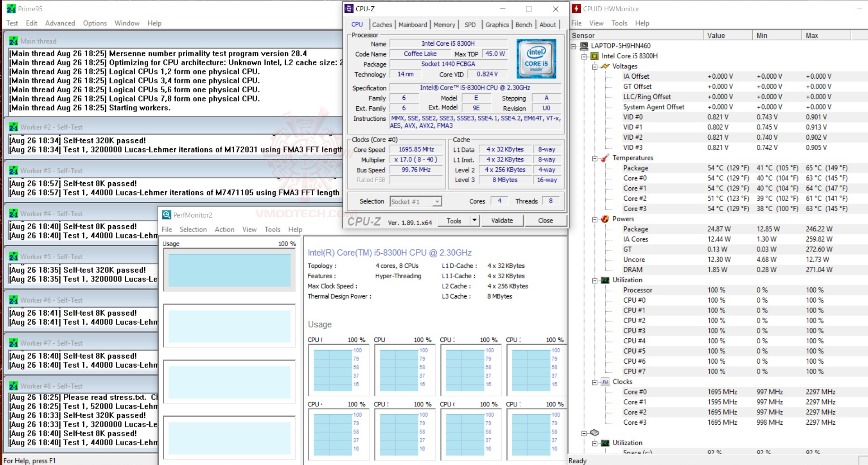Viewport: 868px width, 465px height.
Task: Open the Selection menu in PerfMonitor2
Action: tap(193, 229)
